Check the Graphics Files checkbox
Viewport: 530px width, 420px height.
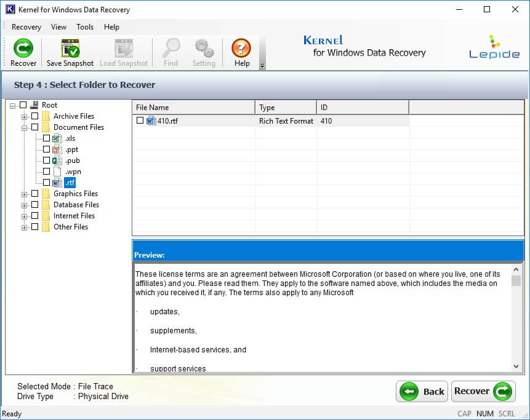coord(35,194)
